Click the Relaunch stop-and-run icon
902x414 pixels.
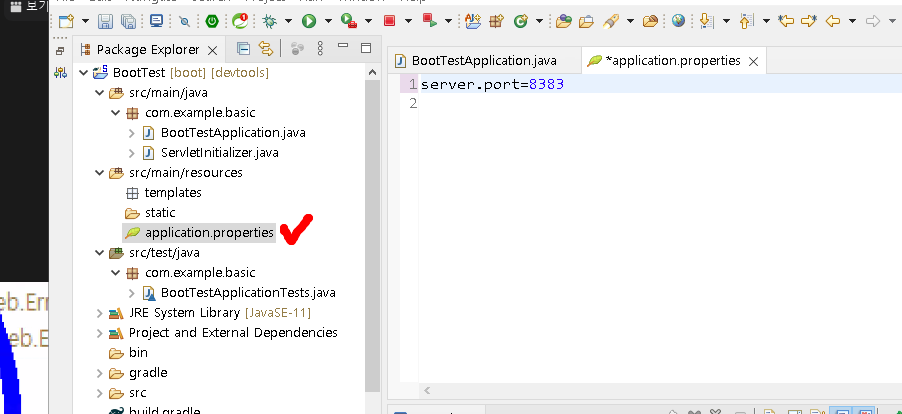point(430,21)
